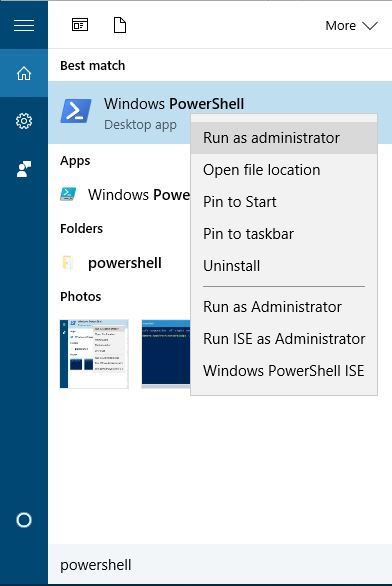Select Pin to taskbar
This screenshot has height=586, width=392.
284,234
